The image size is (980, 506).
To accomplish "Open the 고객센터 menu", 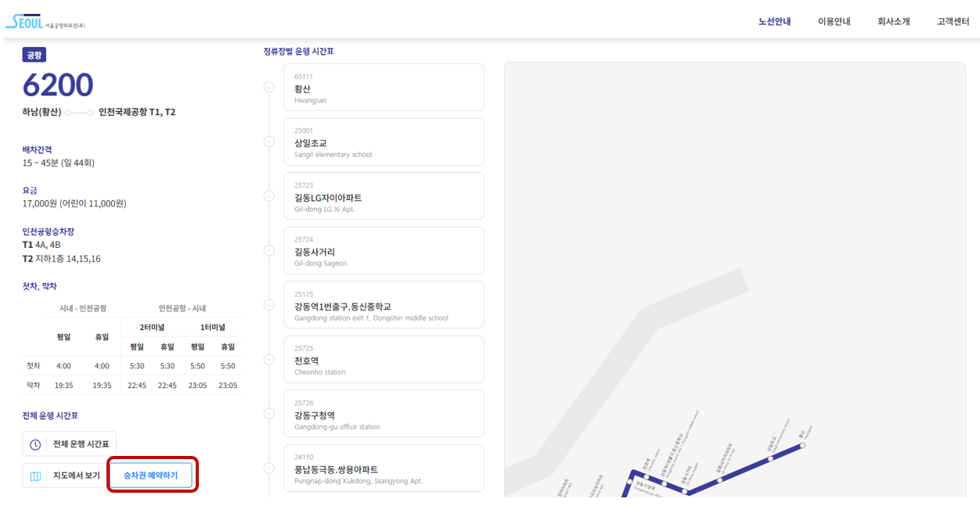I will click(954, 22).
